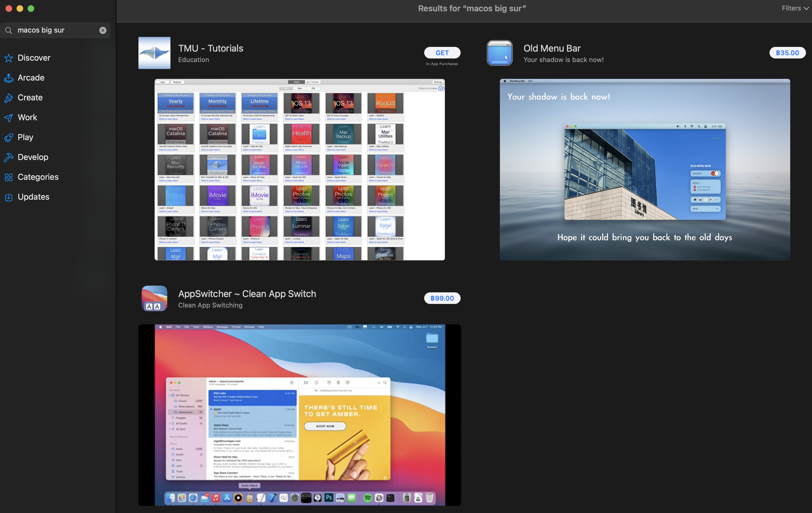This screenshot has height=513, width=812.
Task: Open Arcade via joystick icon
Action: click(x=9, y=78)
